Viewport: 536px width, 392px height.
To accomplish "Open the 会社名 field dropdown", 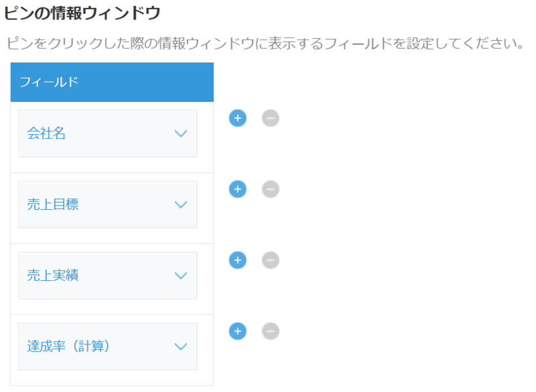I will pyautogui.click(x=107, y=133).
